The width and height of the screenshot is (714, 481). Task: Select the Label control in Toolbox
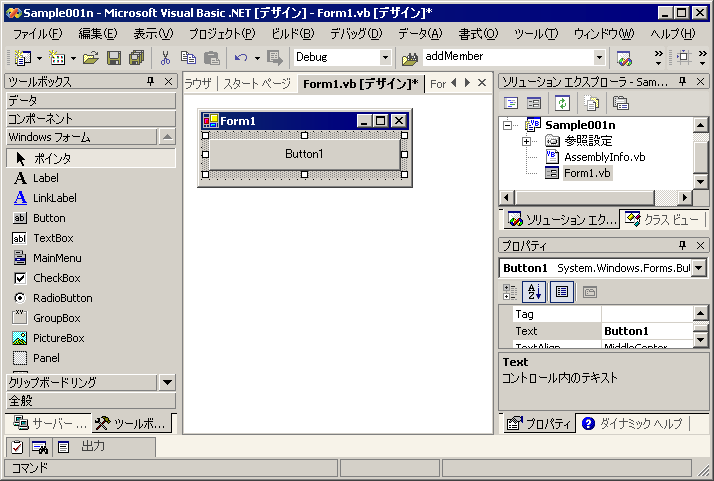pyautogui.click(x=91, y=178)
